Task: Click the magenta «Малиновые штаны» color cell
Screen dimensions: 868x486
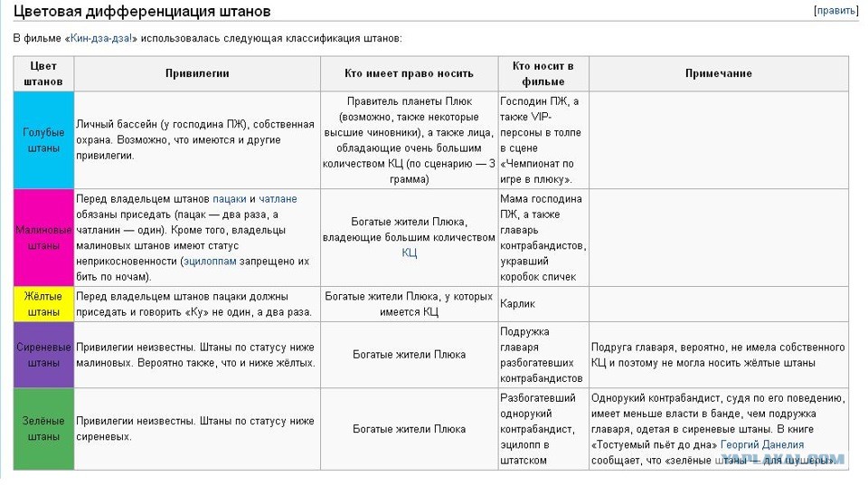Action: click(43, 238)
